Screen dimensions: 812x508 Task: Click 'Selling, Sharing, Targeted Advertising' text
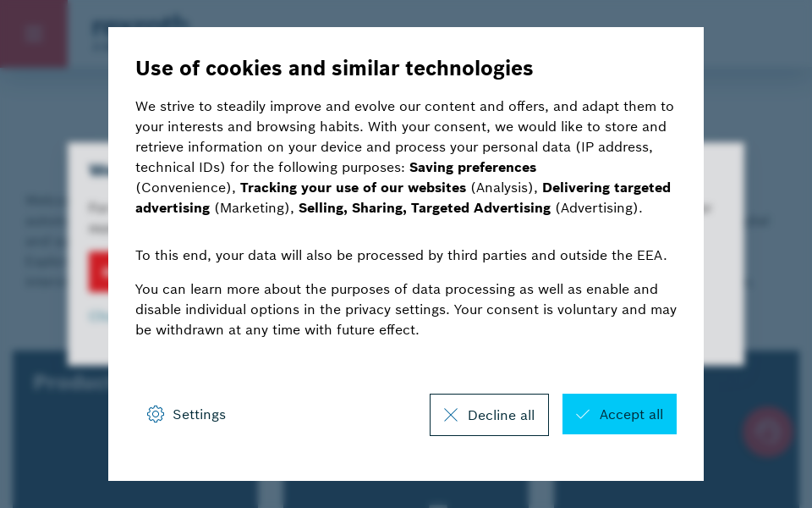[x=425, y=208]
